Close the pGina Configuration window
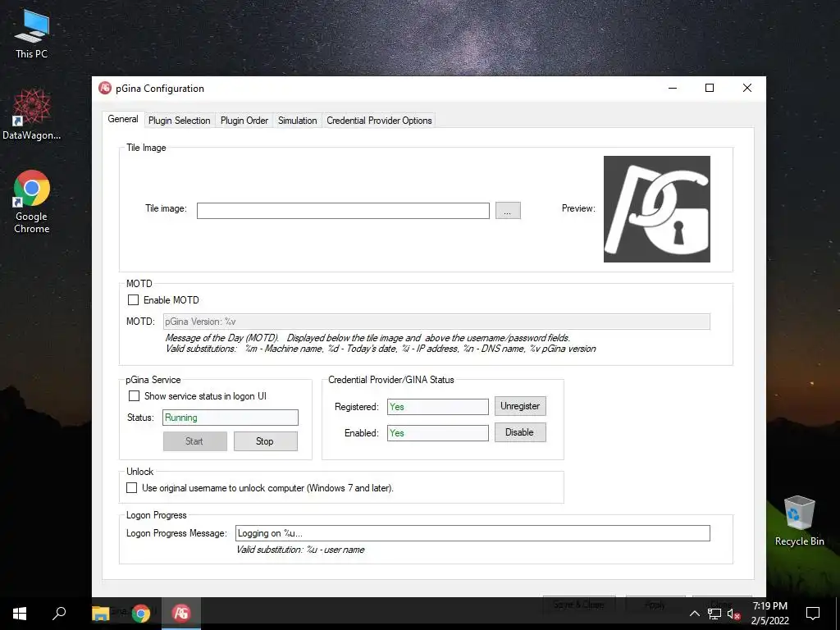Image resolution: width=840 pixels, height=630 pixels. pos(747,88)
